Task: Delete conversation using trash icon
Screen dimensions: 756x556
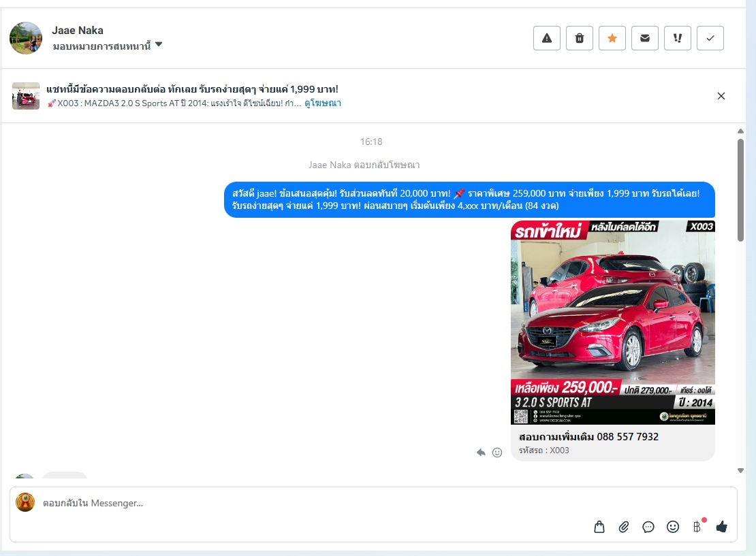Action: [580, 38]
